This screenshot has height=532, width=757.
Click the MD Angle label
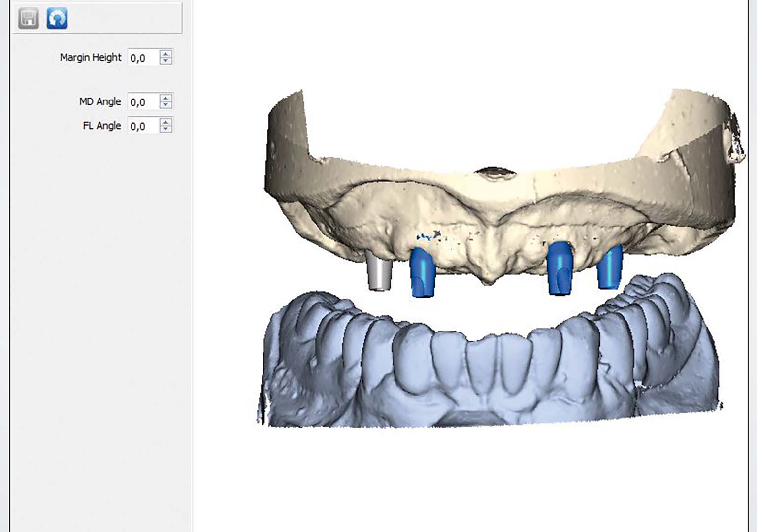(x=100, y=102)
